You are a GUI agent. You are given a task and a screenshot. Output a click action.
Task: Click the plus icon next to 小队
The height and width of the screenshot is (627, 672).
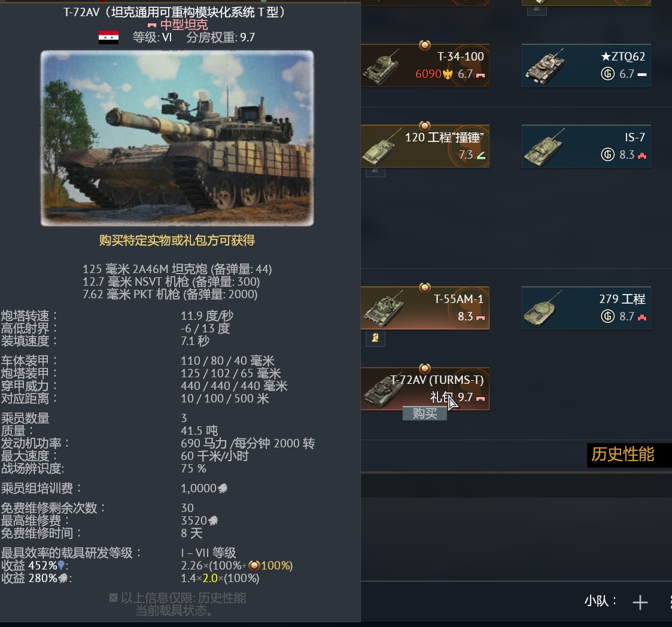pyautogui.click(x=640, y=602)
